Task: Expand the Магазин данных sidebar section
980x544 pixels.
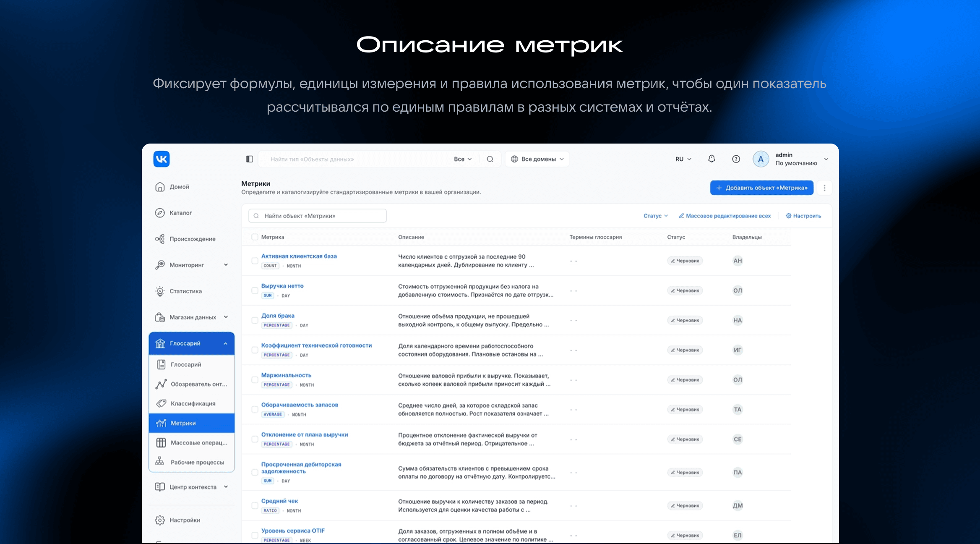Action: click(226, 317)
